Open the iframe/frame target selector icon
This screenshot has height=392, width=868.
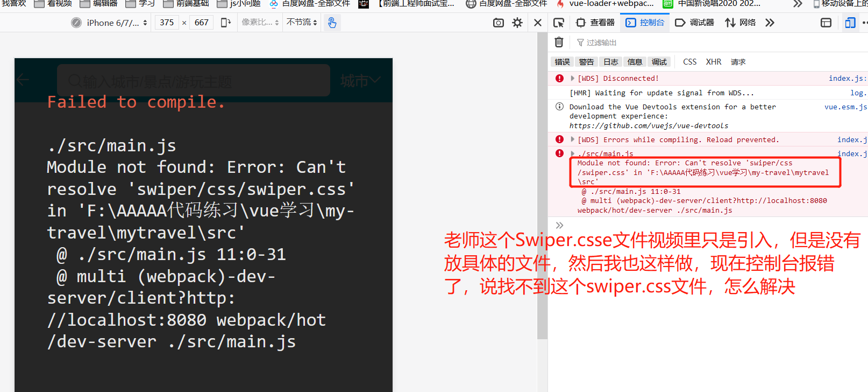tap(826, 23)
